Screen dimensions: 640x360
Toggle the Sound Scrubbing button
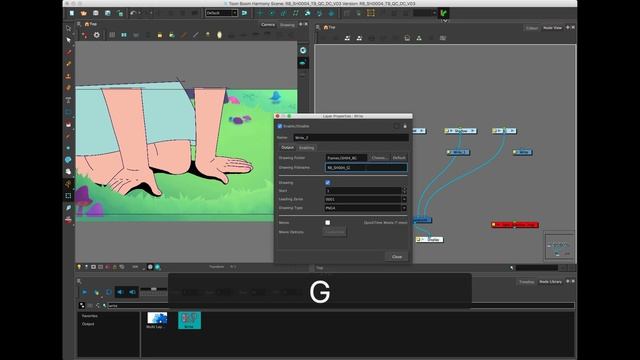tap(133, 292)
